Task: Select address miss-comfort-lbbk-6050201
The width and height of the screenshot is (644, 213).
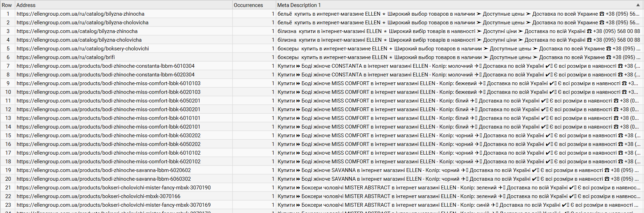Action: point(124,101)
